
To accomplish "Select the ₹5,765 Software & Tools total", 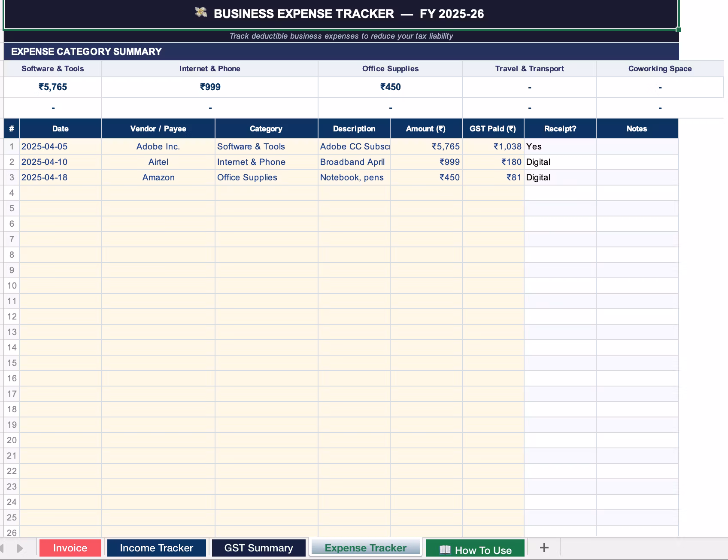I will [53, 87].
